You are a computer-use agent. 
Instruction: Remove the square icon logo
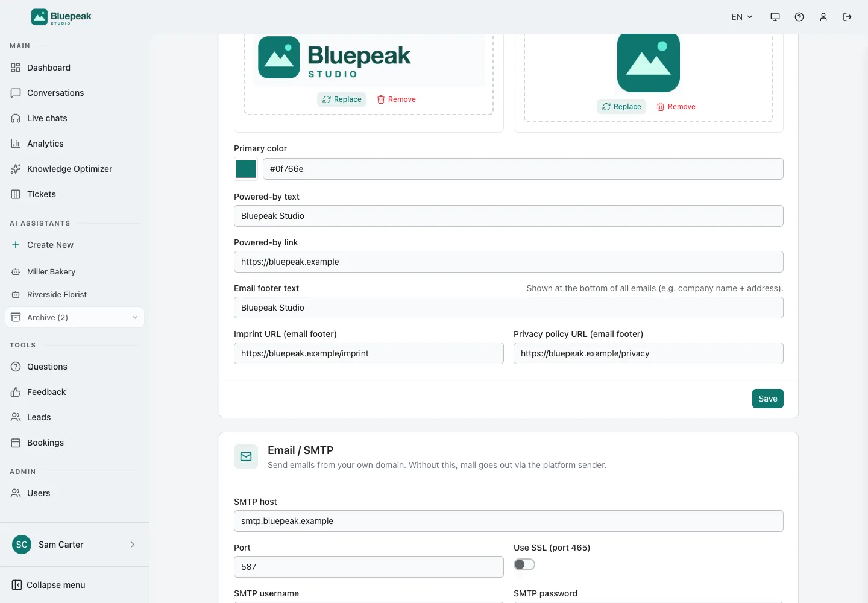[676, 107]
